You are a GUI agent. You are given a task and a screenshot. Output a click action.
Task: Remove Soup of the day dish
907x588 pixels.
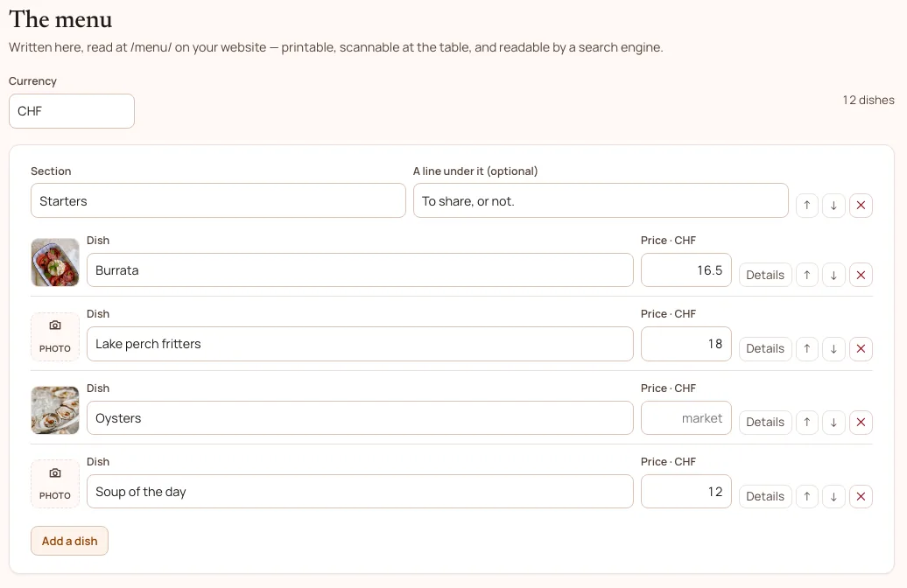coord(861,496)
